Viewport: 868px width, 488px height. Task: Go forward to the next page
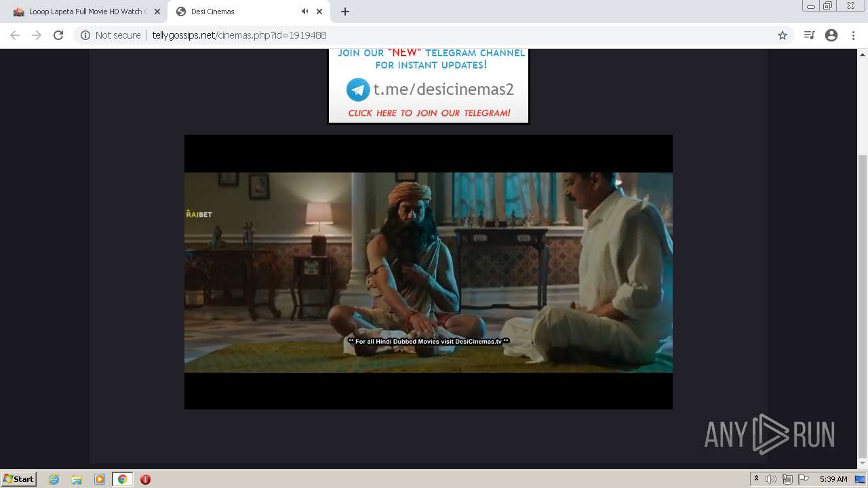(37, 35)
